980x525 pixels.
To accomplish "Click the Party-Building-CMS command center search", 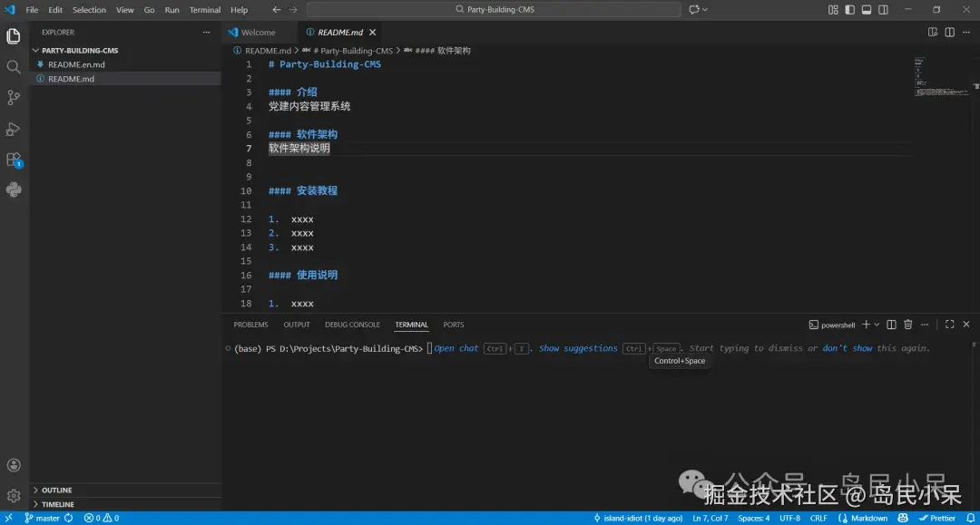I will tap(494, 9).
